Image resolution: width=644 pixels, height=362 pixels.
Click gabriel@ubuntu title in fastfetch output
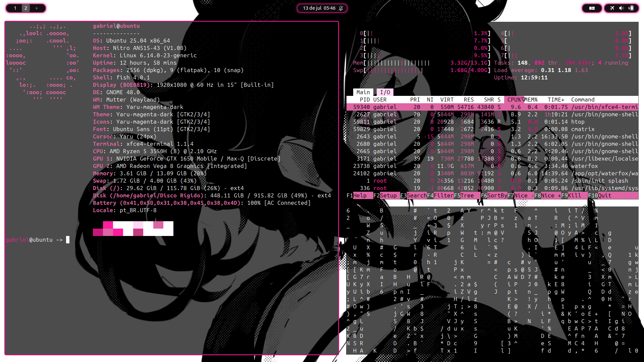[116, 26]
